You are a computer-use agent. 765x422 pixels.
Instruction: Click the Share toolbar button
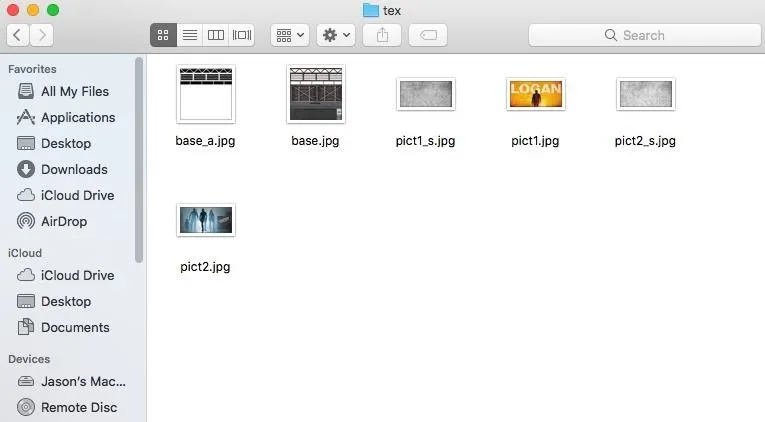coord(382,35)
